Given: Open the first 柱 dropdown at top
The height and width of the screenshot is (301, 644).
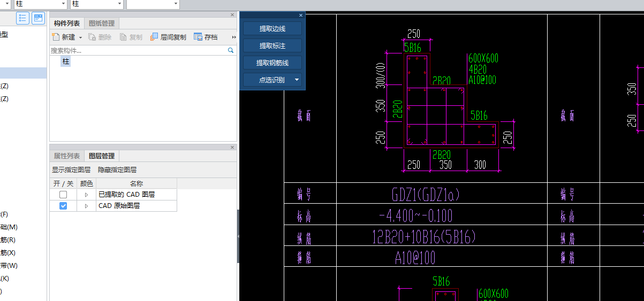Looking at the screenshot, I should click(x=64, y=4).
